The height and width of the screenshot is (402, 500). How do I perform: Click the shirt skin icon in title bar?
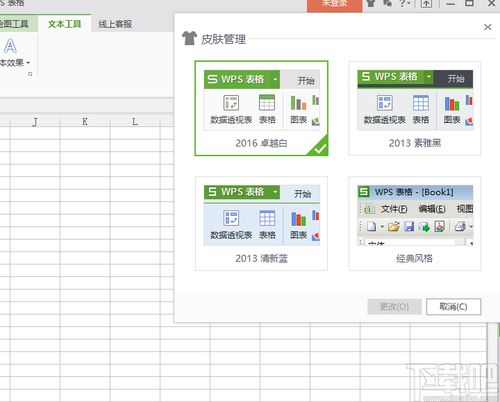coord(371,3)
